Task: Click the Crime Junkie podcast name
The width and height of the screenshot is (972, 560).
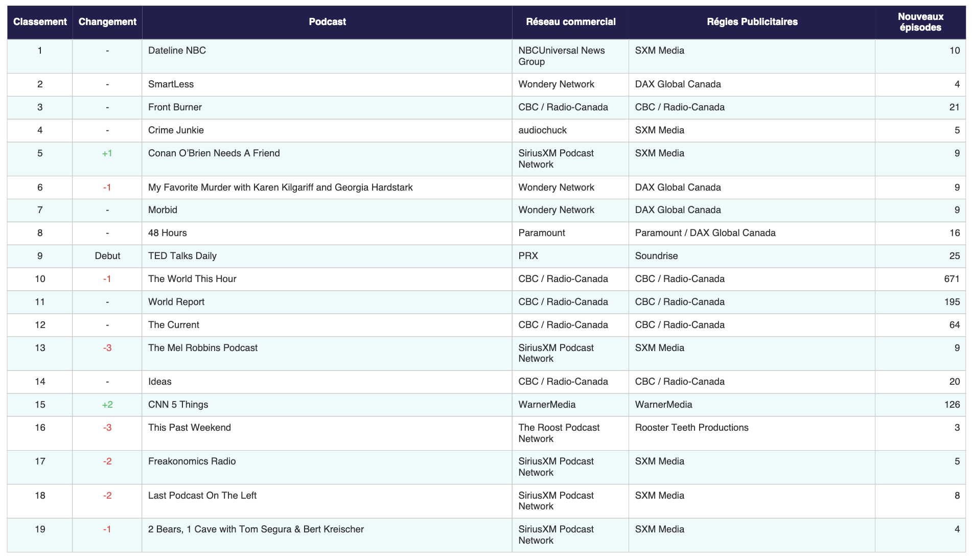Action: (x=176, y=130)
